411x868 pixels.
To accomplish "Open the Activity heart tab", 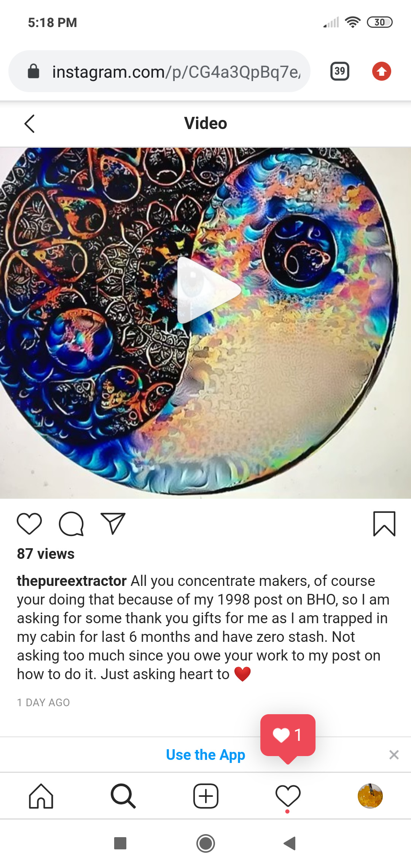I will pos(288,796).
